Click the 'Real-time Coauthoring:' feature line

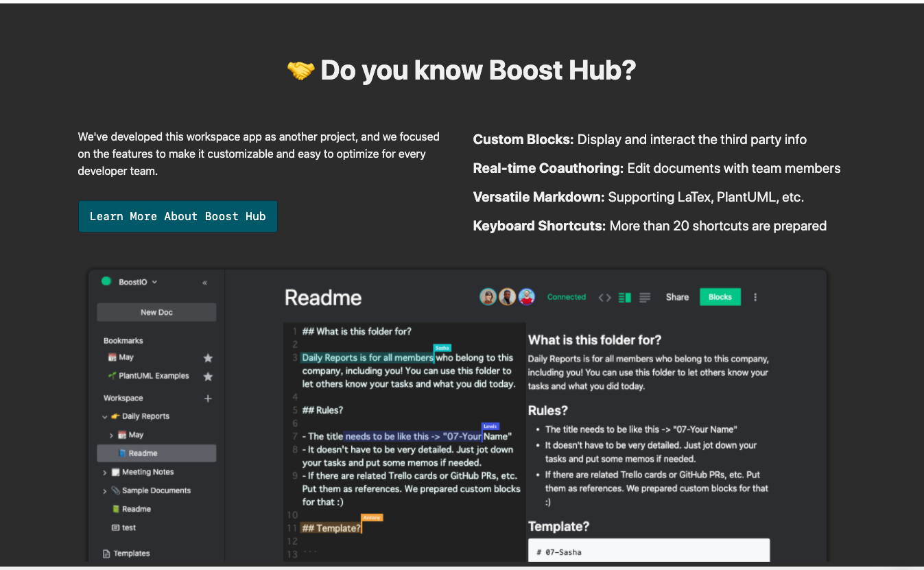(656, 168)
